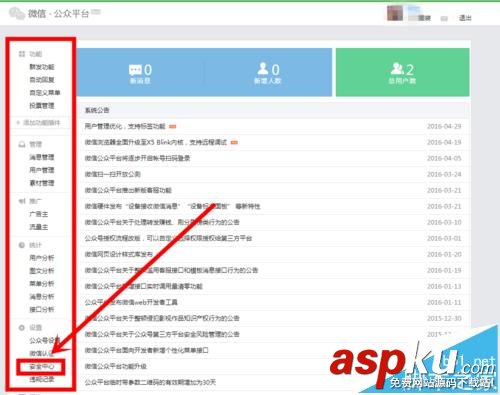This screenshot has height=395, width=500.
Task: Open 安全中心 in the sidebar
Action: pos(42,367)
